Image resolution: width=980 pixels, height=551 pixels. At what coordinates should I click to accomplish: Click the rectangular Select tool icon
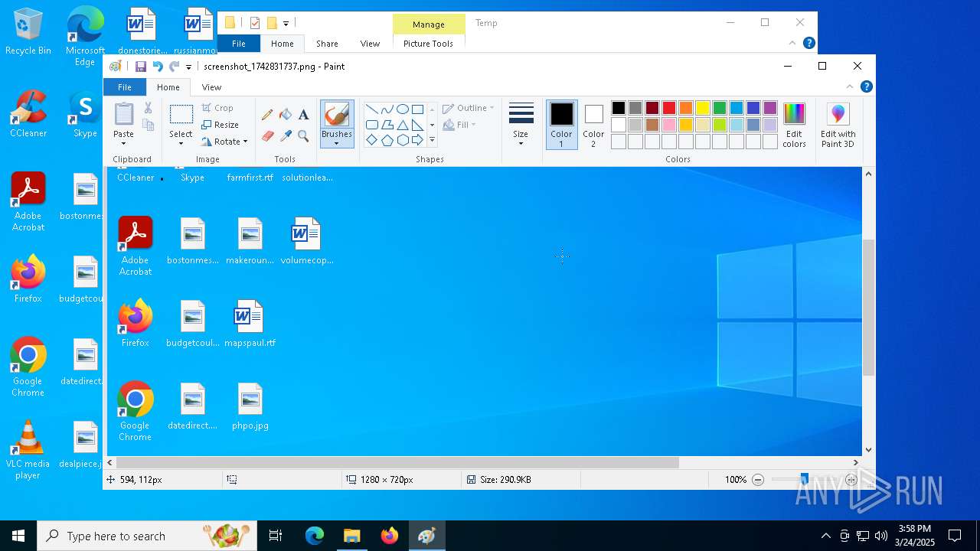181,115
